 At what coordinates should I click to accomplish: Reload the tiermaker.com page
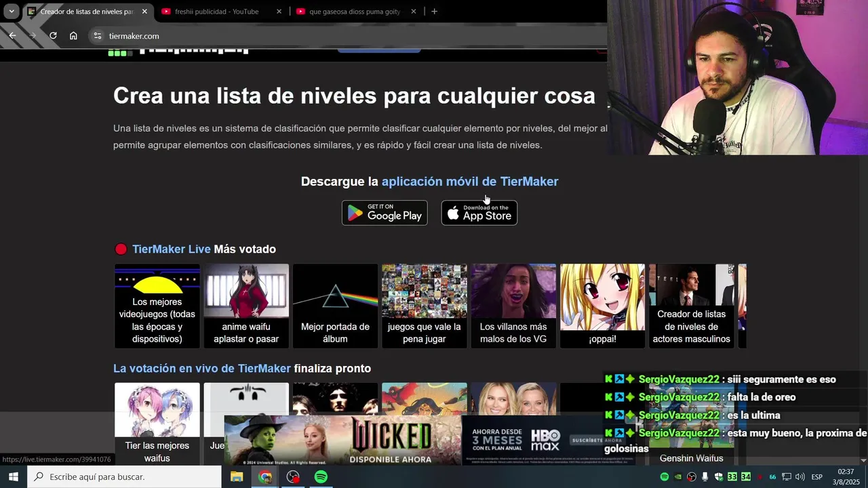[x=53, y=36]
